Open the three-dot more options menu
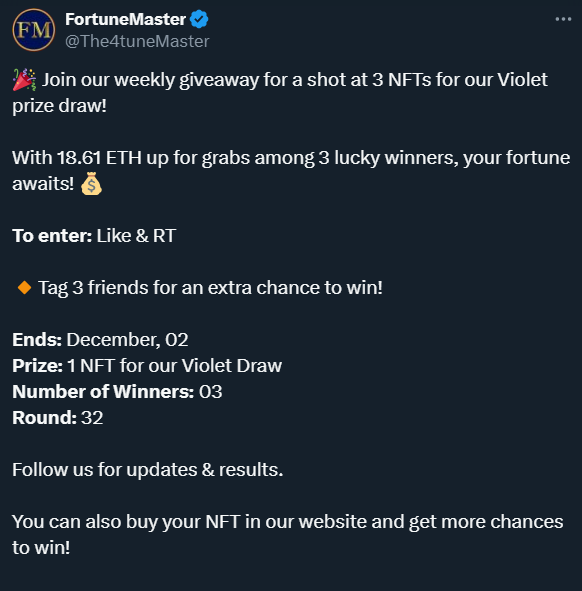 (x=563, y=19)
